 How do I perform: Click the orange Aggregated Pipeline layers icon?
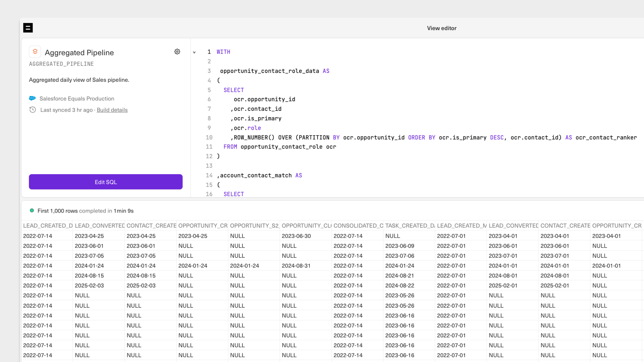[x=35, y=51]
